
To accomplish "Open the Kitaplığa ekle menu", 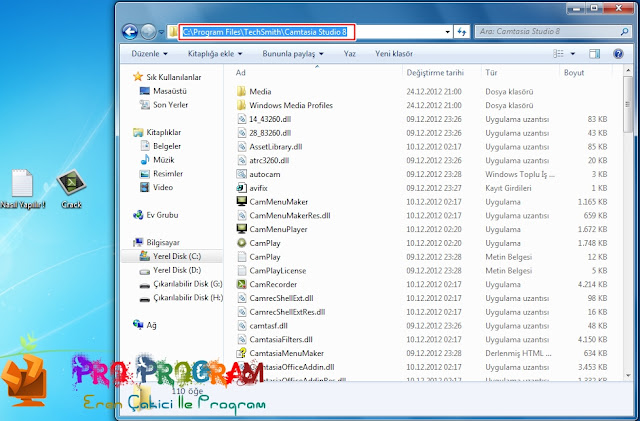I will point(215,53).
